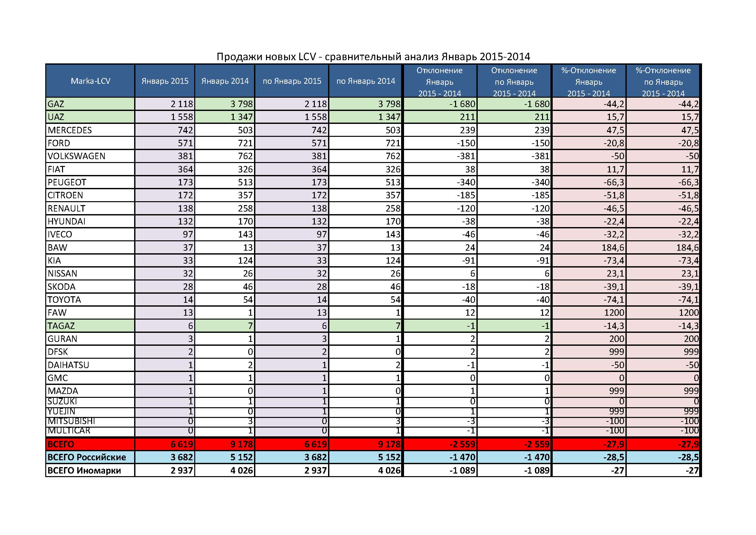
Task: Click the UAZ brand cell
Action: (x=56, y=117)
